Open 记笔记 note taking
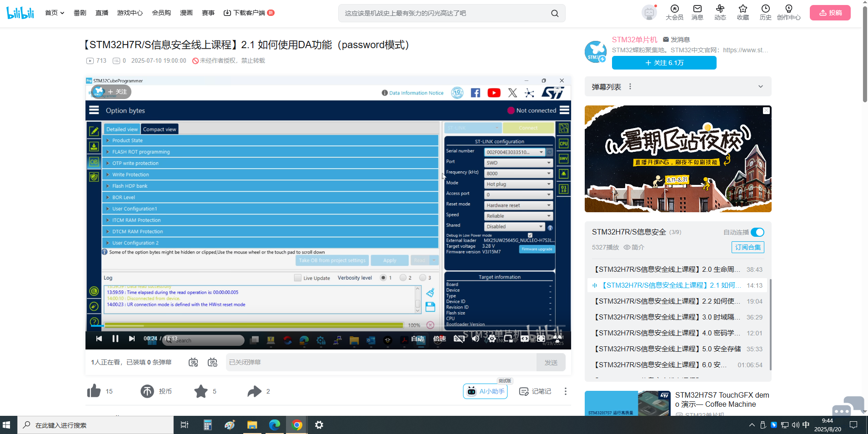This screenshot has height=434, width=868. pos(535,391)
